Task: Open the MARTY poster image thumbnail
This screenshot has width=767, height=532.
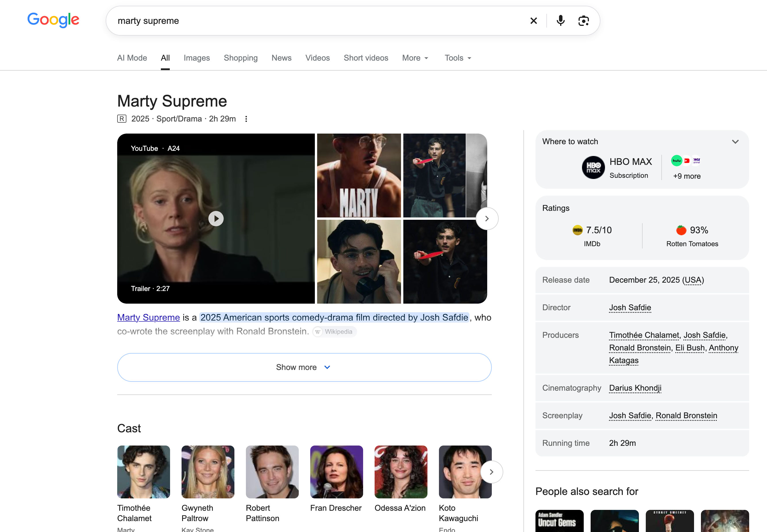Action: pos(359,175)
